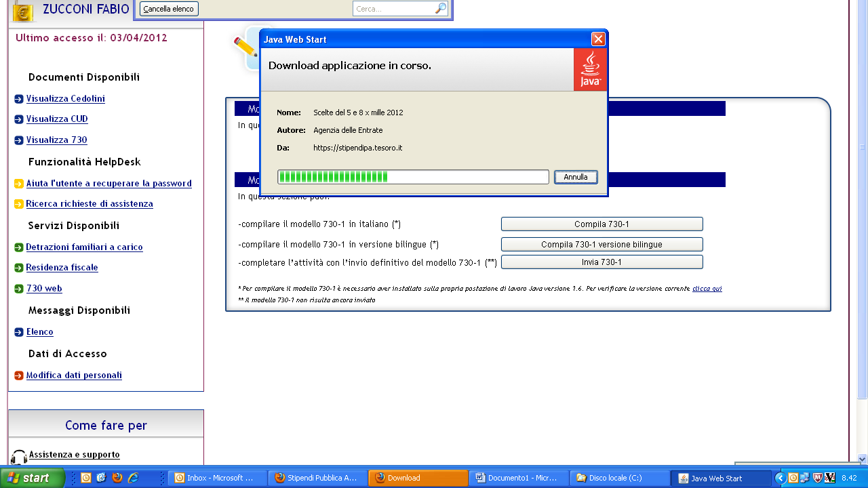Click the Come fare per heading
The width and height of the screenshot is (868, 488).
pyautogui.click(x=106, y=426)
